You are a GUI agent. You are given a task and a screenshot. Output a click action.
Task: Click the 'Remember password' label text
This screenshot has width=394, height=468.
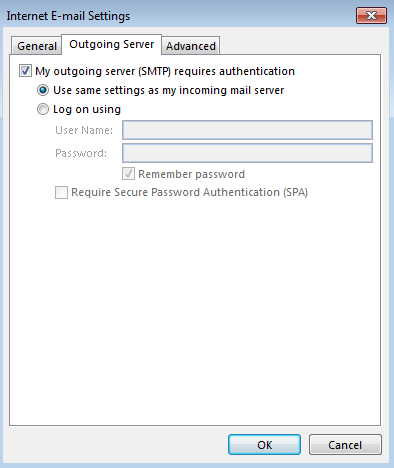point(191,174)
